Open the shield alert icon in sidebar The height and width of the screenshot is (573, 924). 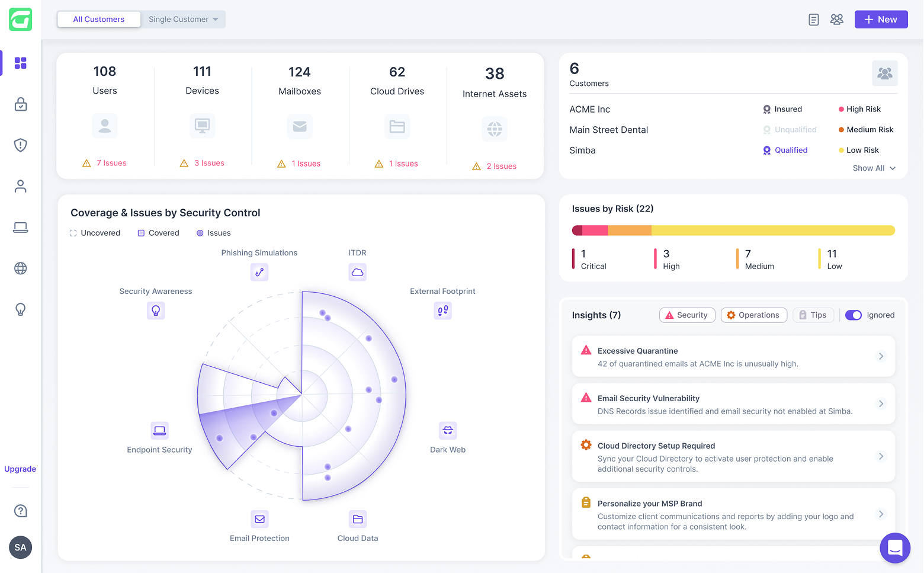21,145
